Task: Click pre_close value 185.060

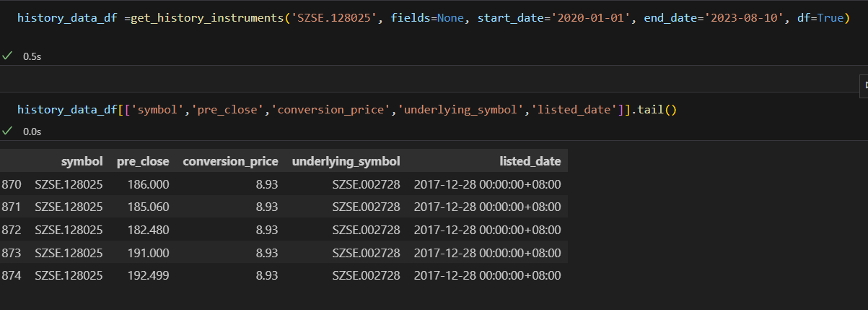Action: [x=148, y=207]
